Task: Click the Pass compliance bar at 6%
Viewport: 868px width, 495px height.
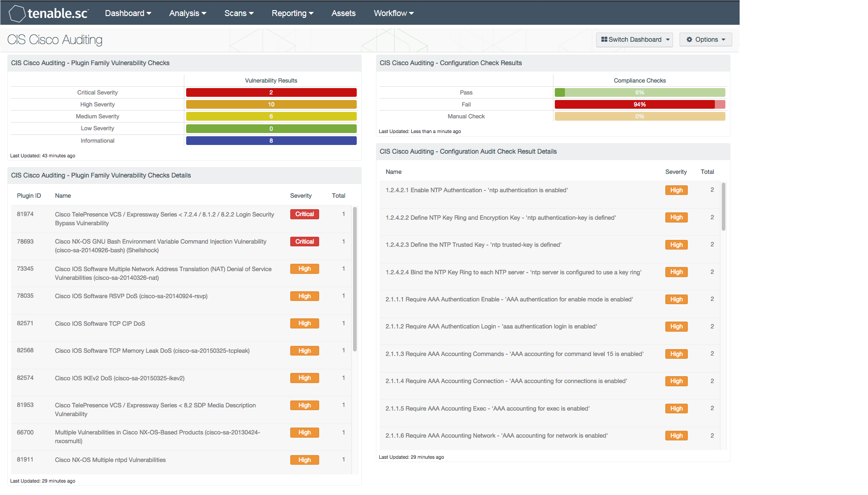Action: (640, 93)
